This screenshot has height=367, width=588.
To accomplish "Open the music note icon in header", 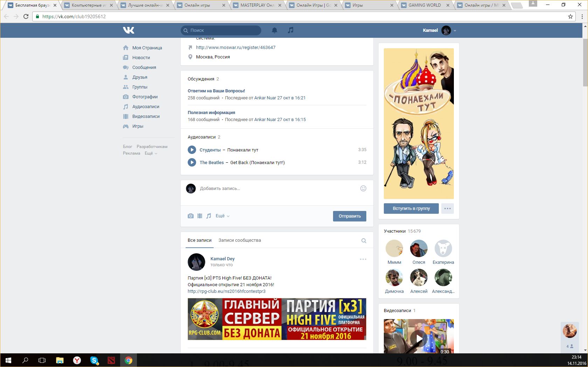I will (290, 30).
